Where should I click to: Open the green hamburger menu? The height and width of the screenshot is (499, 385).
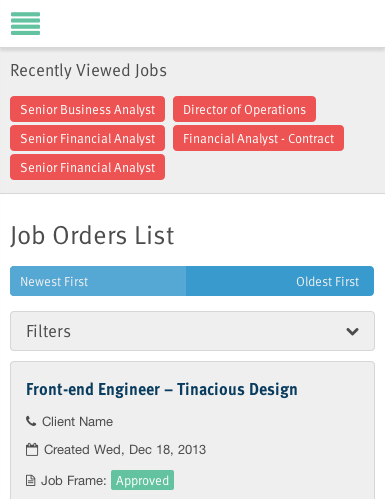coord(25,23)
